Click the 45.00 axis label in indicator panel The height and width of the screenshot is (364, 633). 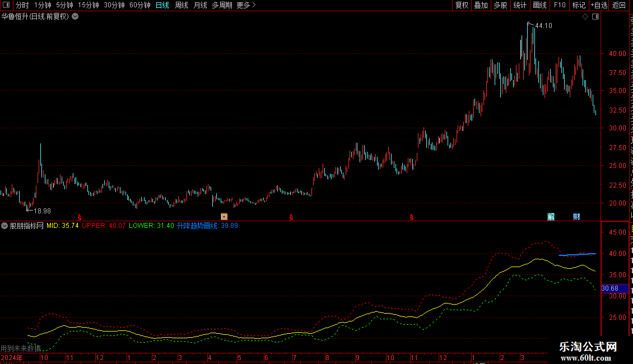coord(618,232)
